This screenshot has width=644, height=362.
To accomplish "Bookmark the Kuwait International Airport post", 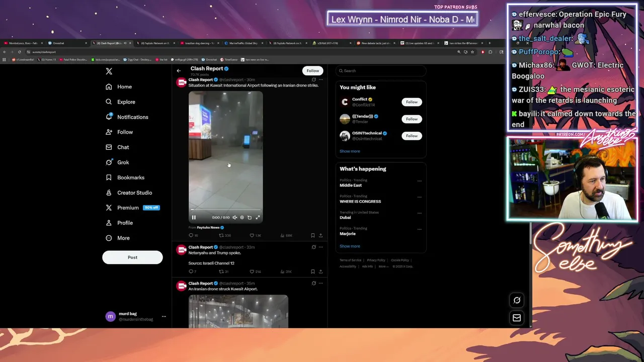I will coord(312,235).
